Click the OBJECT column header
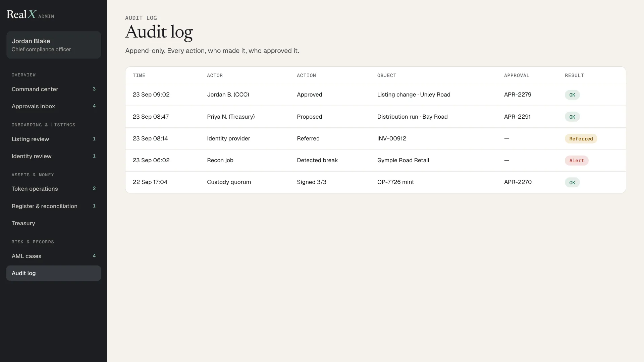The image size is (644, 362). pyautogui.click(x=387, y=75)
